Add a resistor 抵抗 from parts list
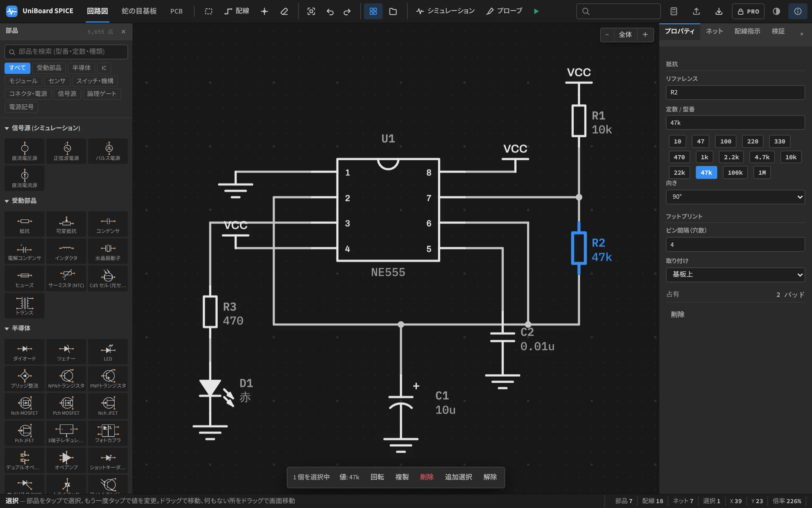The width and height of the screenshot is (812, 508). point(24,224)
